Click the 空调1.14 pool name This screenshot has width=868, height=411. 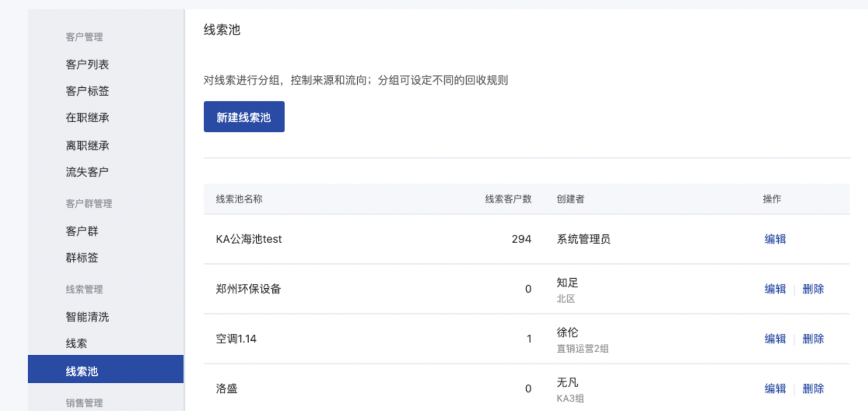pyautogui.click(x=236, y=339)
